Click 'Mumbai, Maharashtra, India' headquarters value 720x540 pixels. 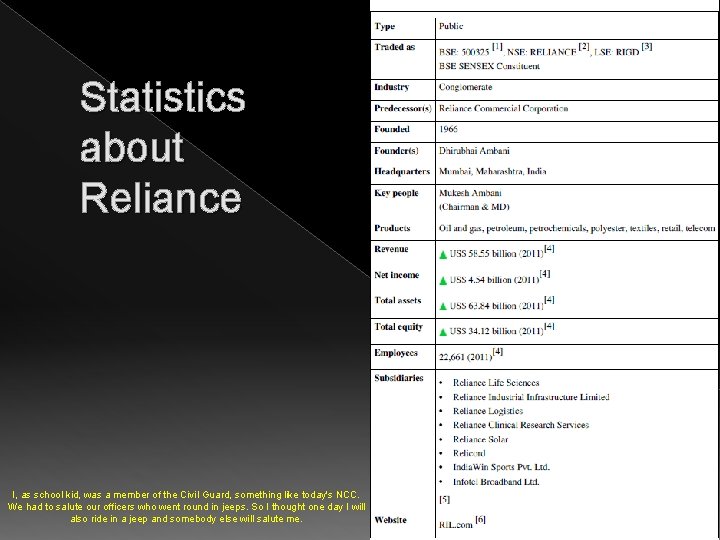tap(492, 171)
